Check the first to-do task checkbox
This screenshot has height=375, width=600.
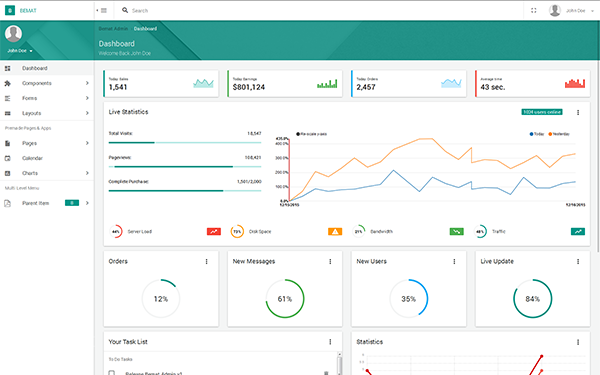(x=112, y=373)
